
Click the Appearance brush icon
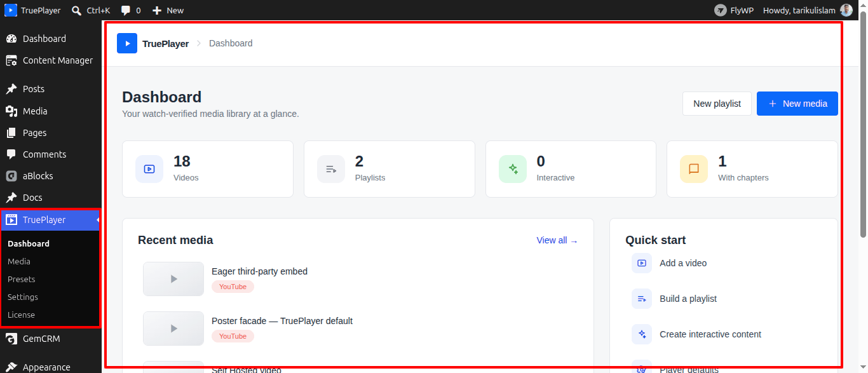(x=11, y=367)
